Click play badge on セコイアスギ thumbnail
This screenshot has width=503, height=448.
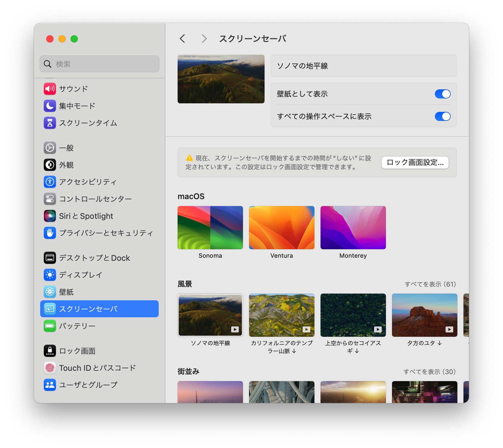(x=378, y=329)
